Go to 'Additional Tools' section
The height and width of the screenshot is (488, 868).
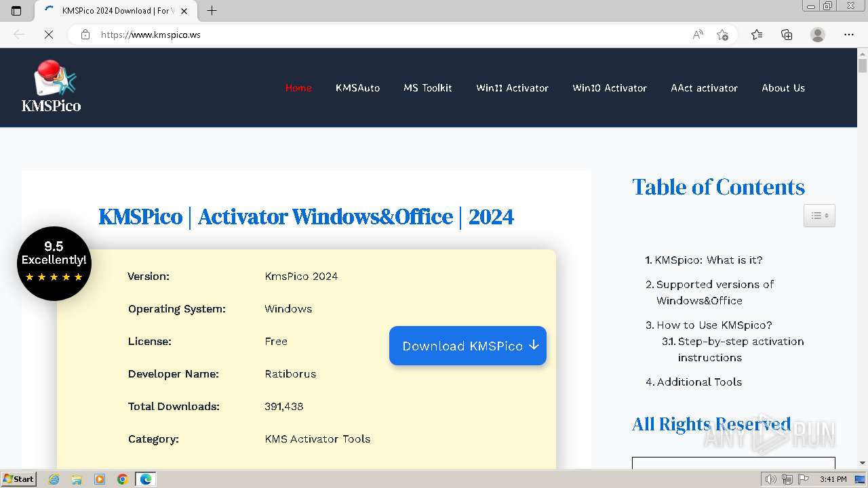pos(699,382)
